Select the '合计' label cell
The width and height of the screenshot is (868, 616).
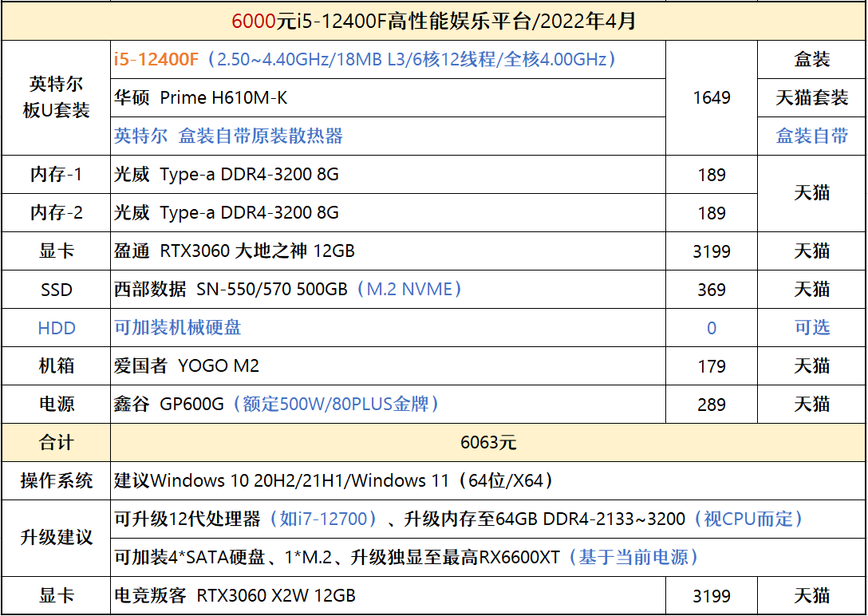click(x=56, y=443)
